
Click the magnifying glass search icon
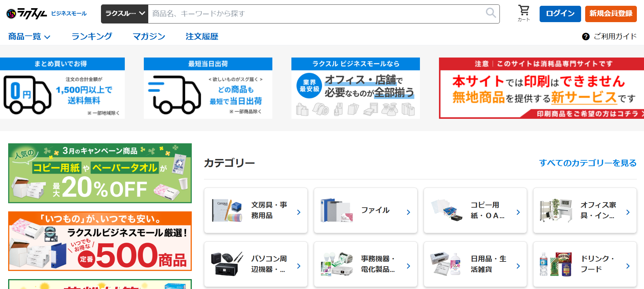pyautogui.click(x=491, y=13)
